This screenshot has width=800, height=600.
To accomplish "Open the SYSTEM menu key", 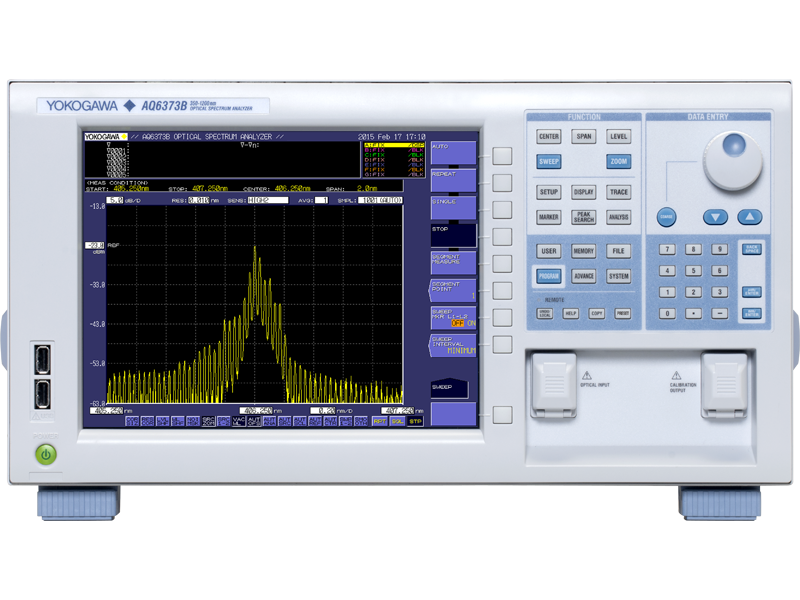I will [618, 274].
